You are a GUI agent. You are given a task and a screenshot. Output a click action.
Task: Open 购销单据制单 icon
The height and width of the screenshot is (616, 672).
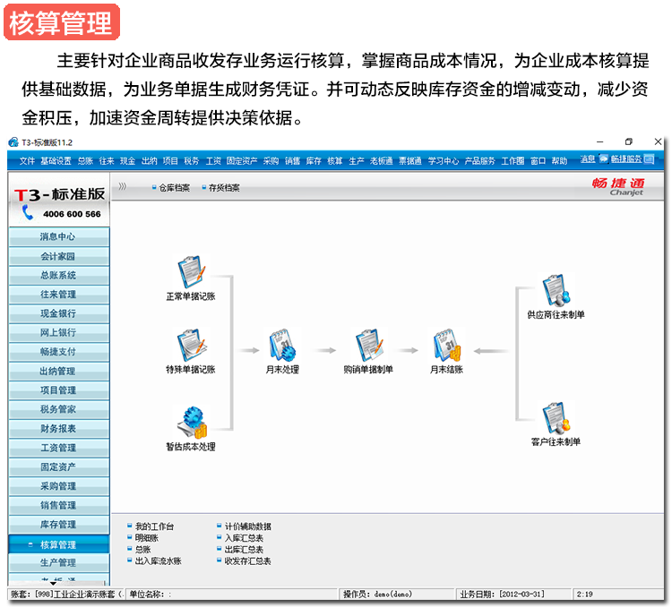point(367,345)
